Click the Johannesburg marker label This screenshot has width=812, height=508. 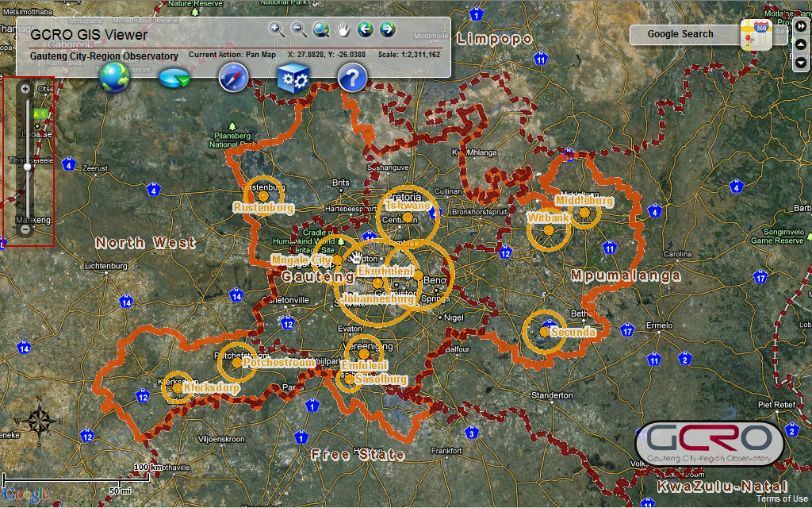[378, 299]
